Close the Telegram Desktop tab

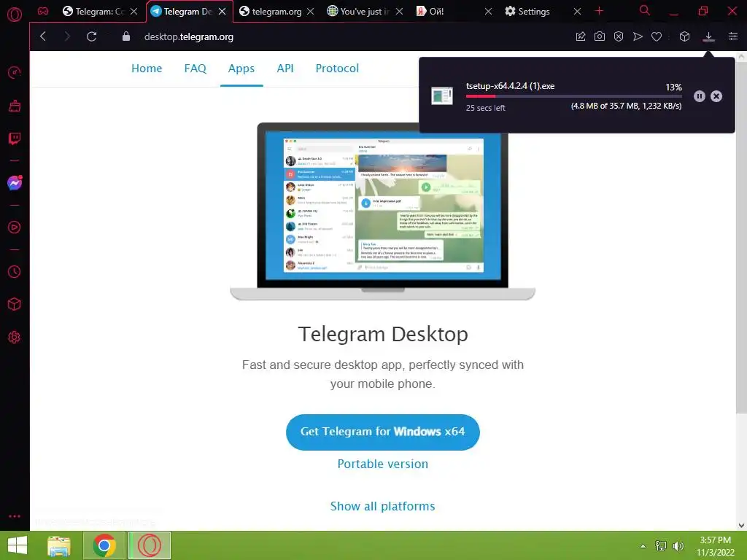point(222,12)
